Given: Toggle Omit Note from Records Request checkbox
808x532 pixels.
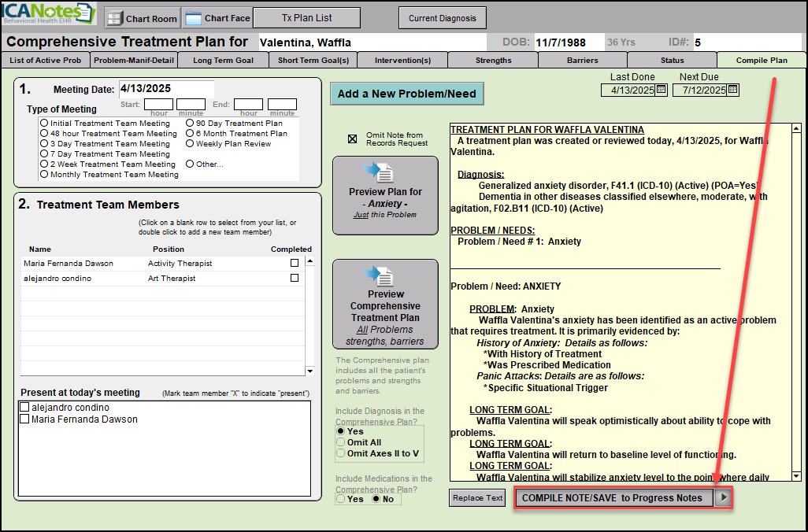Looking at the screenshot, I should [x=352, y=139].
